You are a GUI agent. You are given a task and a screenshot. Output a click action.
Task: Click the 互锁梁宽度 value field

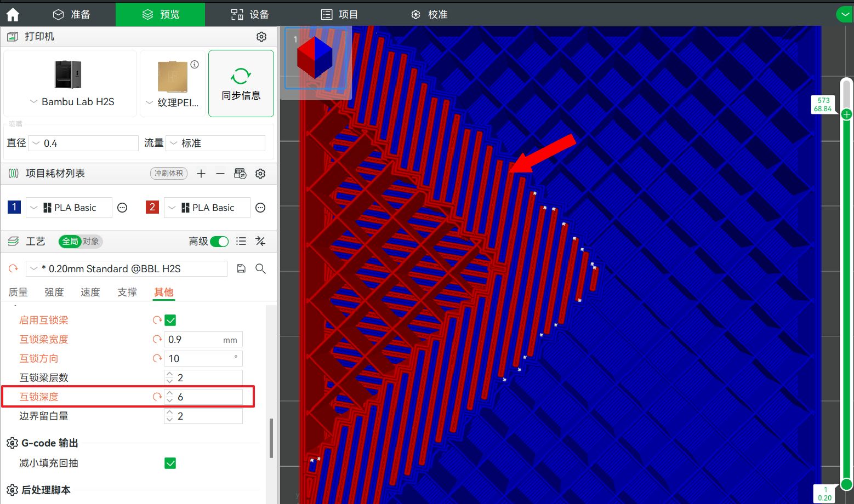203,340
